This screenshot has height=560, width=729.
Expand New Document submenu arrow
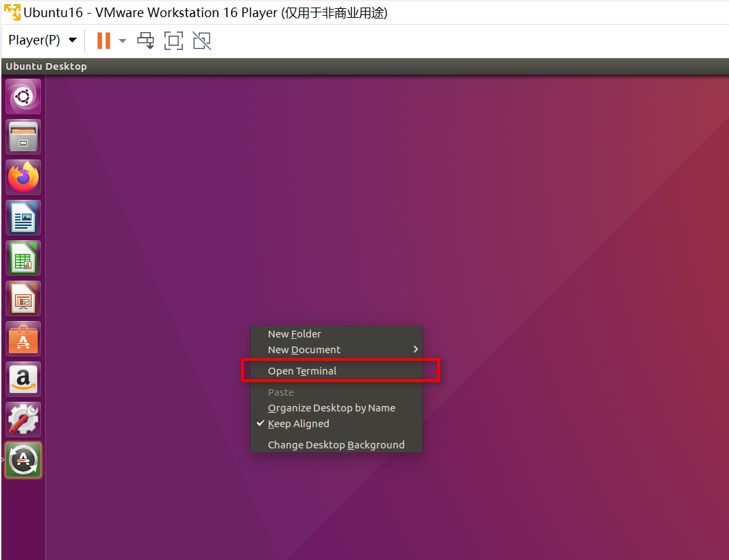(416, 349)
